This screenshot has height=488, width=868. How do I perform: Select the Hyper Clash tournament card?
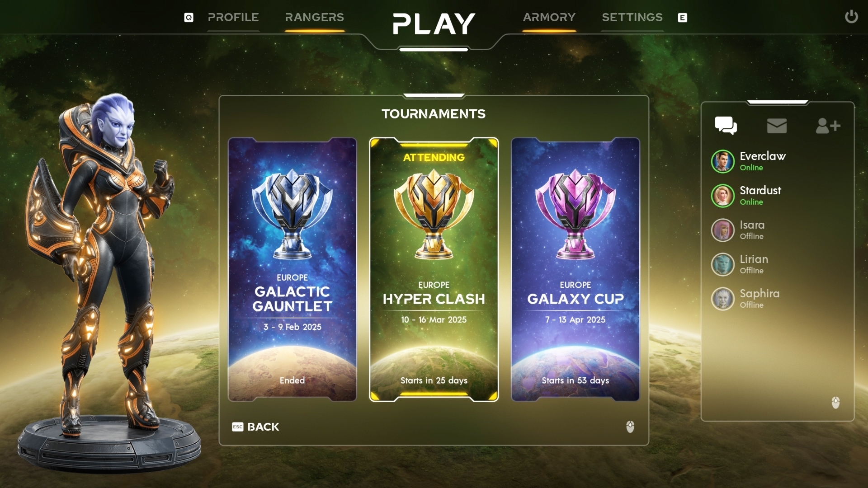[x=434, y=269]
